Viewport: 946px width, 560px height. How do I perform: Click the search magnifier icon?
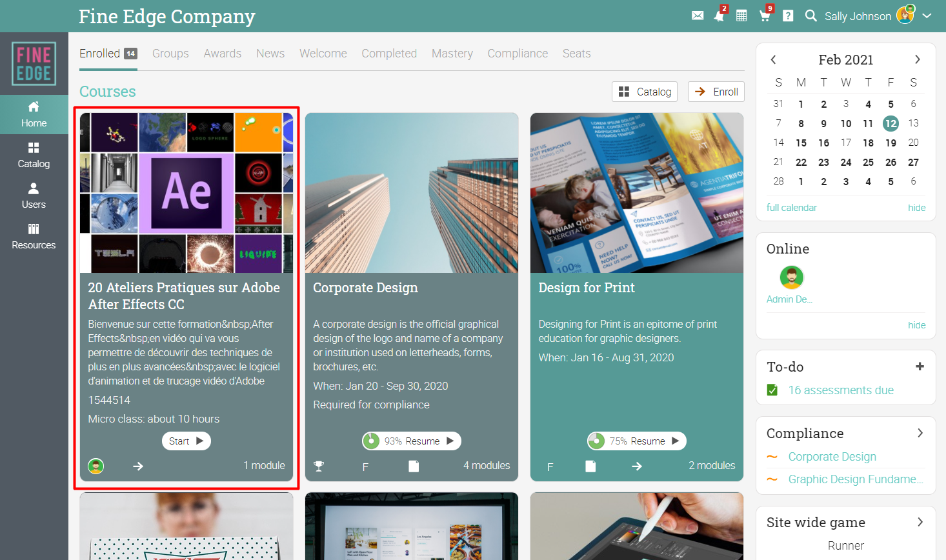[x=811, y=15]
